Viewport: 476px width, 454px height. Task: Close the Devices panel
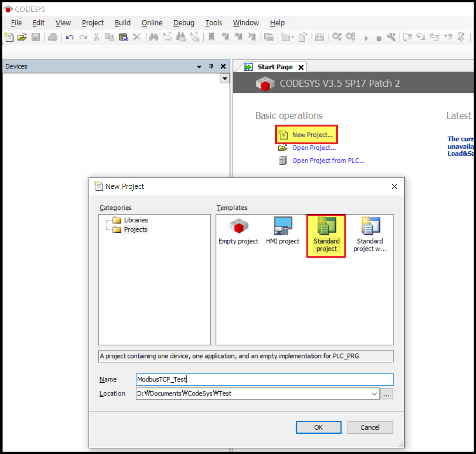point(223,66)
